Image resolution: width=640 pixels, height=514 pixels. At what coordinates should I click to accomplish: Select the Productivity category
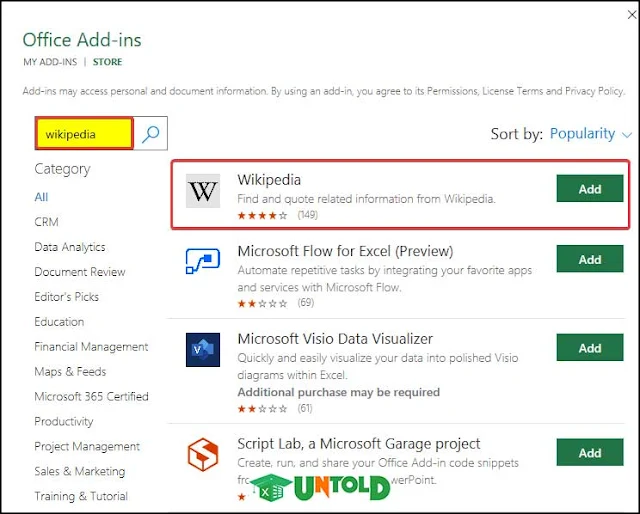tap(64, 422)
